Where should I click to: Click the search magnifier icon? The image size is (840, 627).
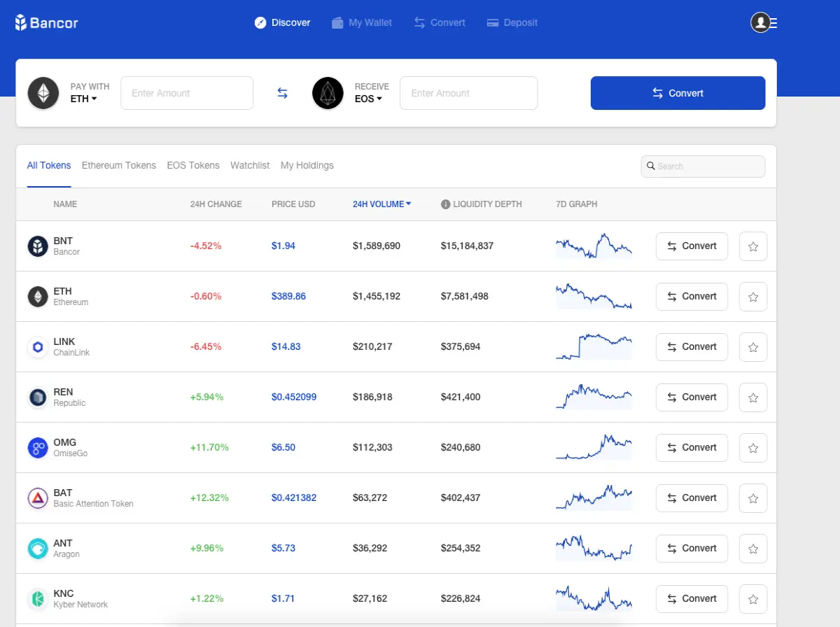coord(651,166)
